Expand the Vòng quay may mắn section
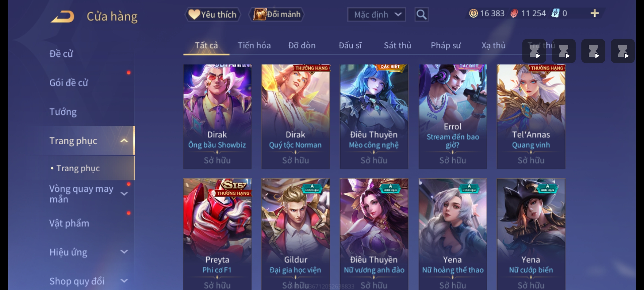Image resolution: width=644 pixels, height=290 pixels. pyautogui.click(x=124, y=194)
